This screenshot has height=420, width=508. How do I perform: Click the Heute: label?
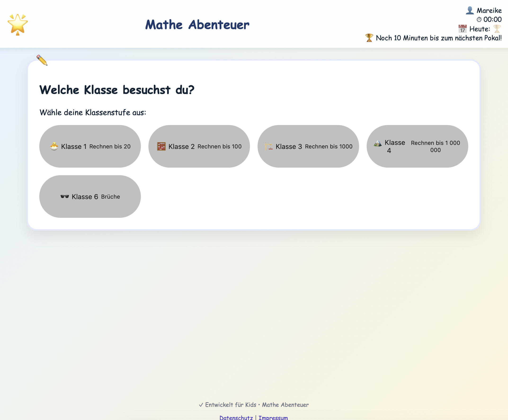click(480, 29)
